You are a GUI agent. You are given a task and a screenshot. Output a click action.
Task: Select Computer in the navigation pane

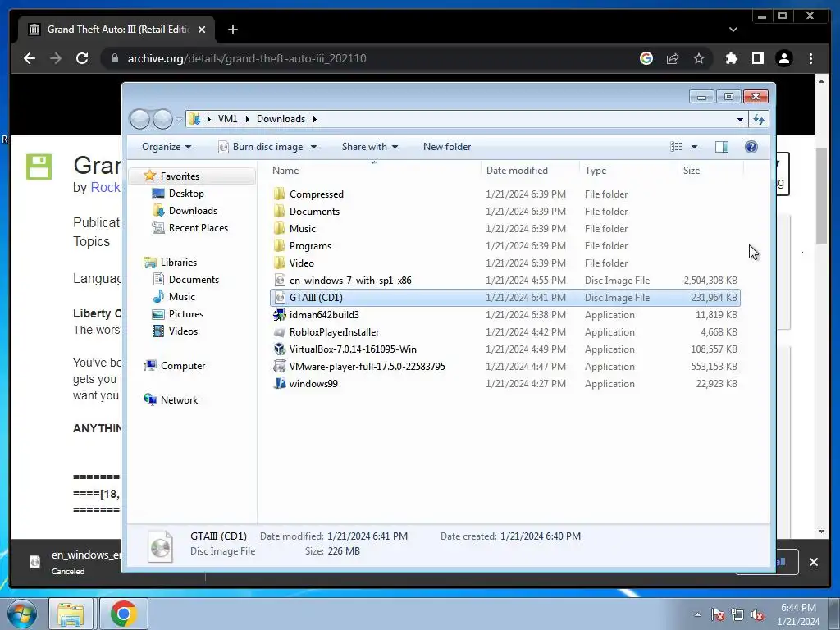coord(183,365)
